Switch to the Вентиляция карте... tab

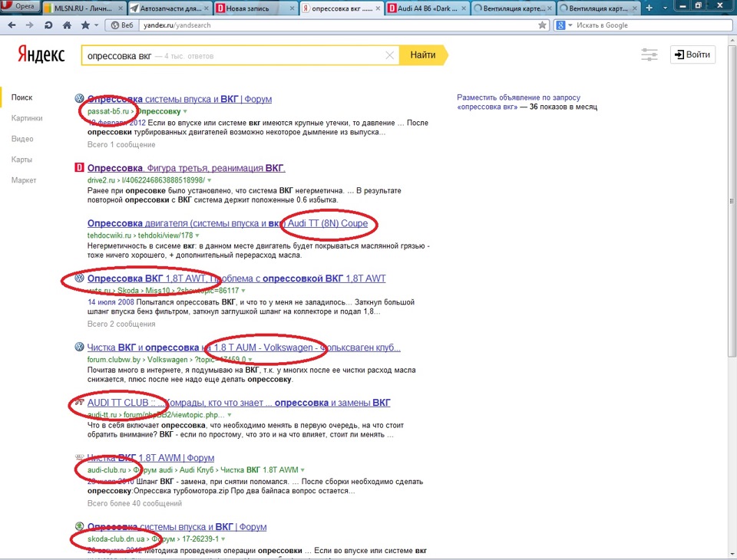[514, 8]
